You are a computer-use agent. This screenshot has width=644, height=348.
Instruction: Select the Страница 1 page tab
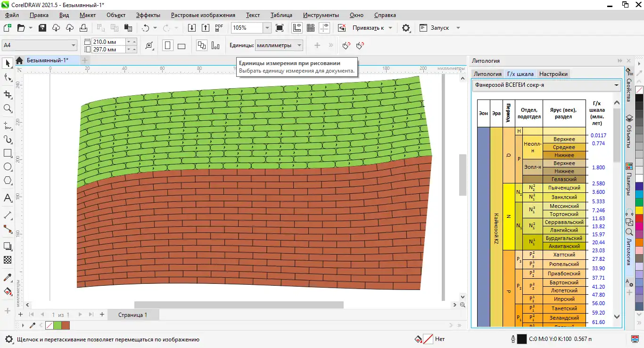click(132, 315)
